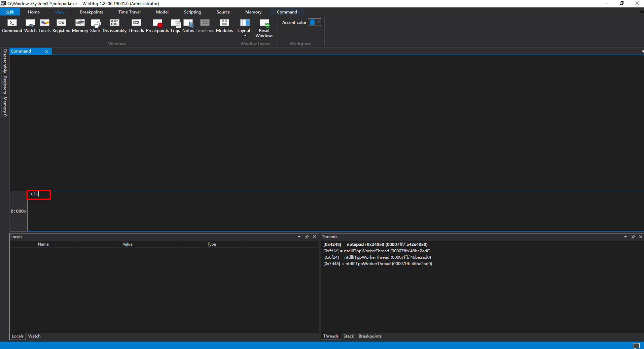The width and height of the screenshot is (644, 349).
Task: Select the Watch tab at bottom
Action: 34,336
